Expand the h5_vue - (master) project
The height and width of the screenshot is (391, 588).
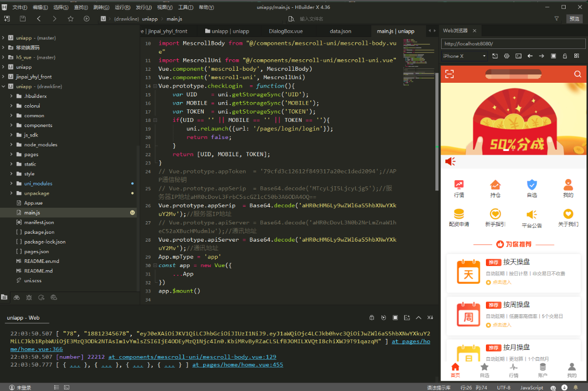click(3, 57)
